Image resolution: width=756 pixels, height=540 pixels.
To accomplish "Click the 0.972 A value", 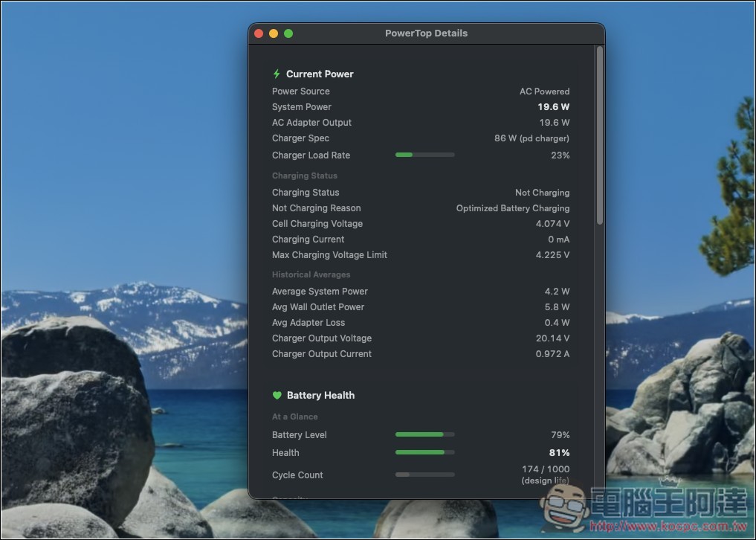I will click(x=552, y=354).
